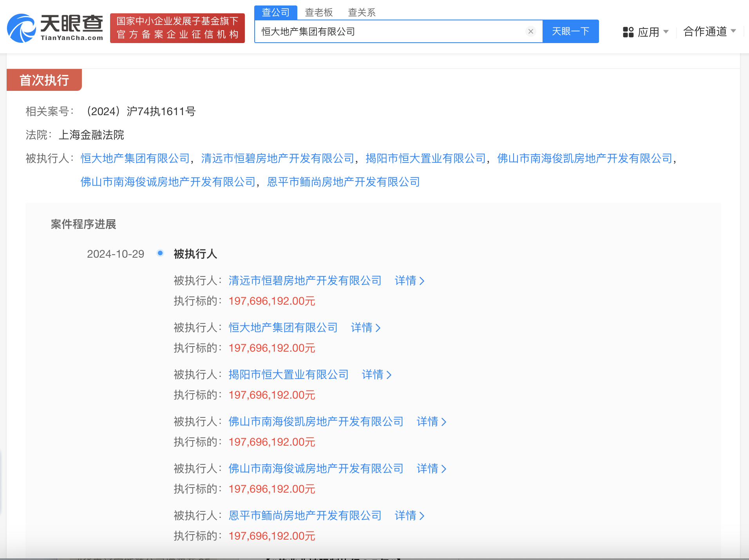Click the 案件程序进展 heading
The height and width of the screenshot is (560, 749).
click(83, 224)
